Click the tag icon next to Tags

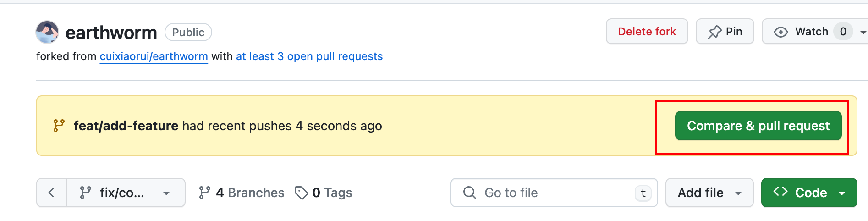[x=301, y=193]
